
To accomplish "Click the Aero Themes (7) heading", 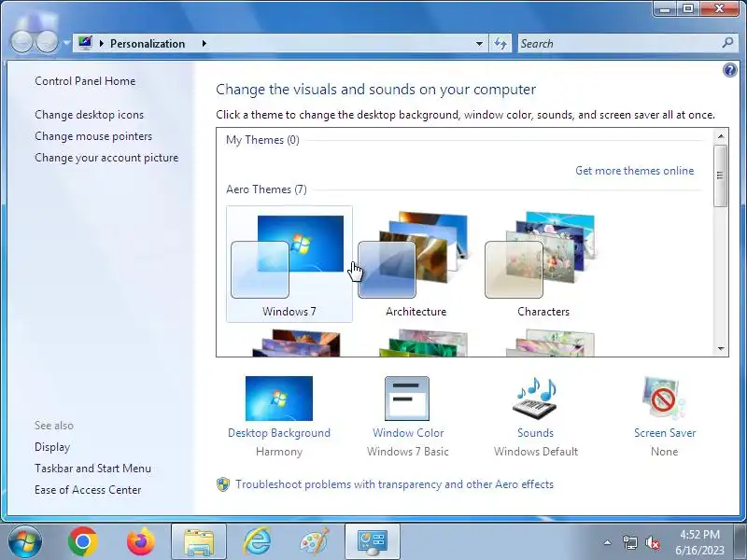I will [x=266, y=189].
